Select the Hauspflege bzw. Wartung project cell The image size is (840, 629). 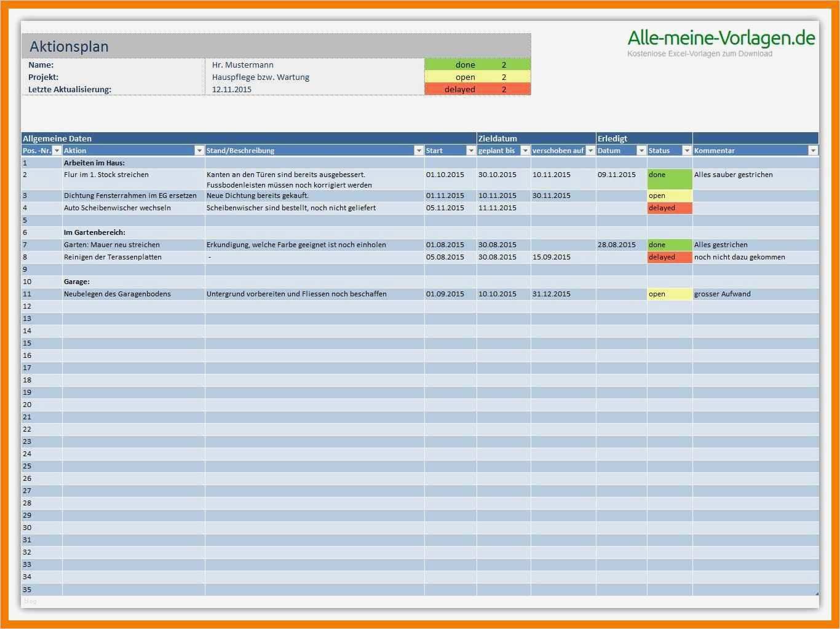314,77
